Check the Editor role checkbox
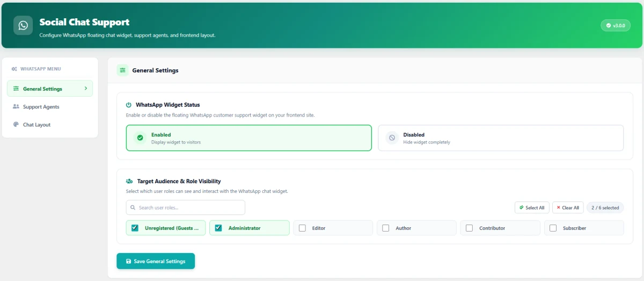The width and height of the screenshot is (644, 281). (302, 228)
